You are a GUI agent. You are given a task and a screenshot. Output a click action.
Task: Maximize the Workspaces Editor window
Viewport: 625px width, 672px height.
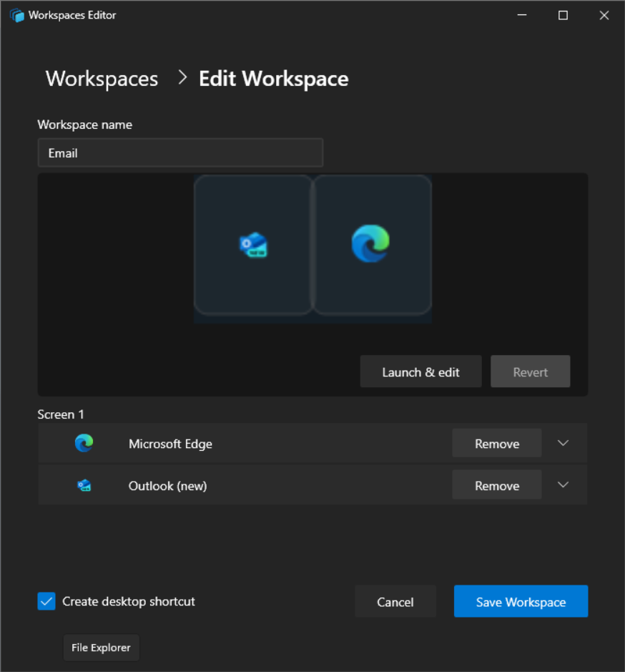(563, 16)
